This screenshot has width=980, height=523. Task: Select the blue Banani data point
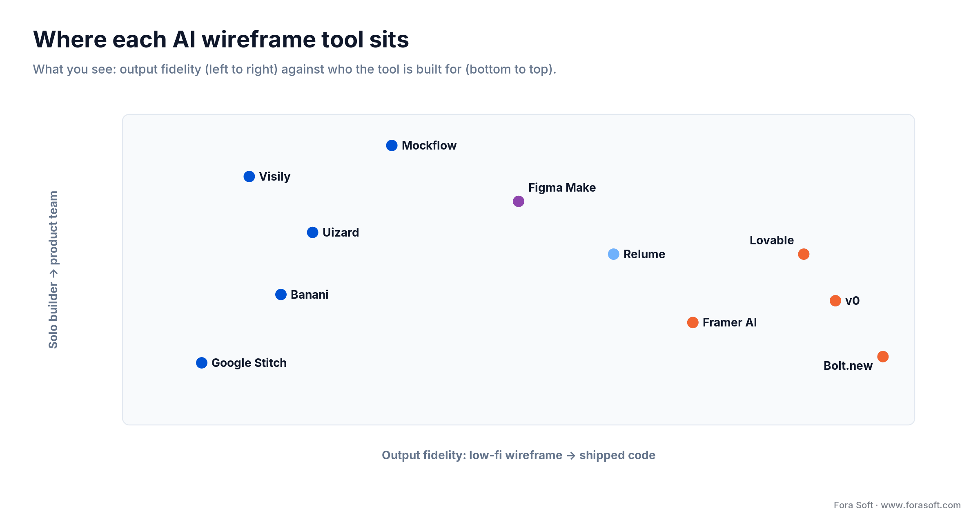tap(281, 295)
